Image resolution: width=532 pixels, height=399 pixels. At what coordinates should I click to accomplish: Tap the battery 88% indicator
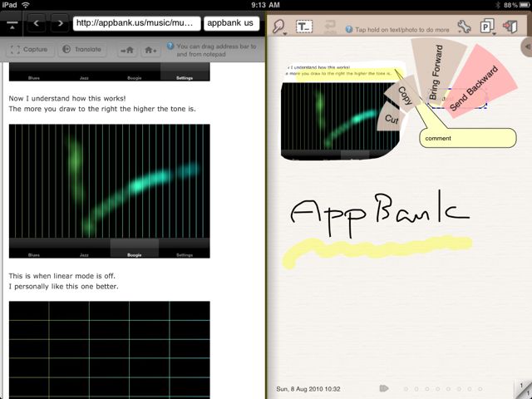pos(516,5)
